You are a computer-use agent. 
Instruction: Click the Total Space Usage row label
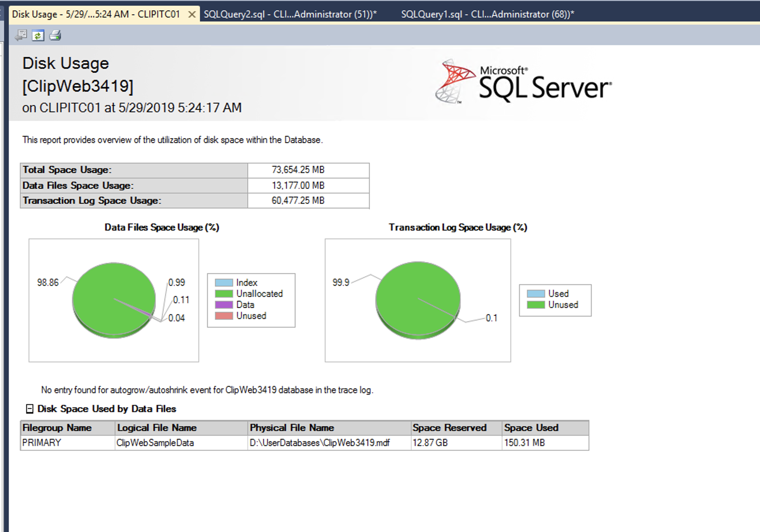pyautogui.click(x=67, y=170)
